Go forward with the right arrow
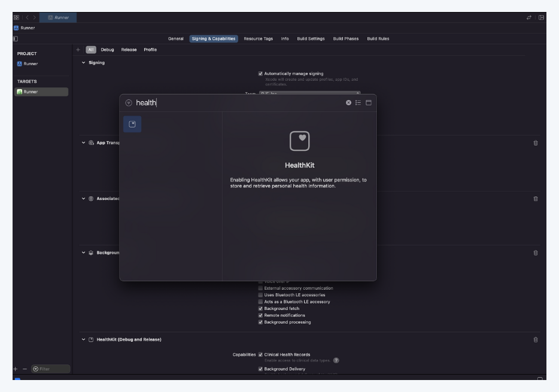This screenshot has height=392, width=559. (35, 17)
